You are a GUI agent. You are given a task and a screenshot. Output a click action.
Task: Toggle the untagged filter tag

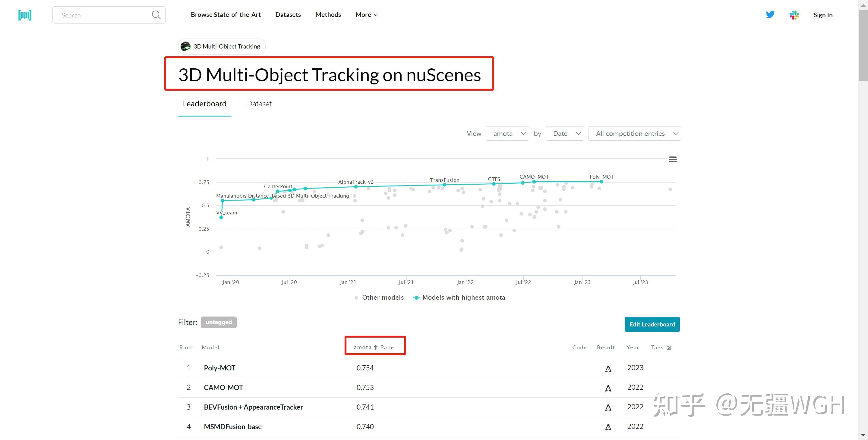click(219, 322)
